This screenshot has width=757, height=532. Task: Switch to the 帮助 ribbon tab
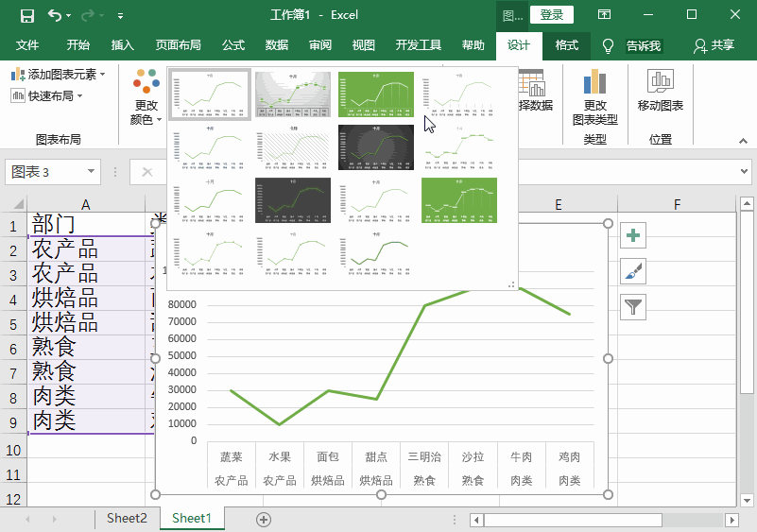(x=473, y=45)
